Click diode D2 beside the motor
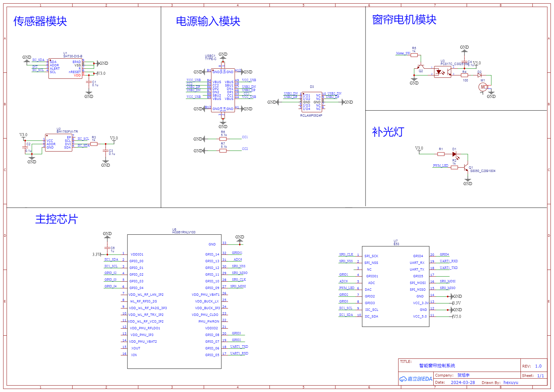 (x=480, y=75)
